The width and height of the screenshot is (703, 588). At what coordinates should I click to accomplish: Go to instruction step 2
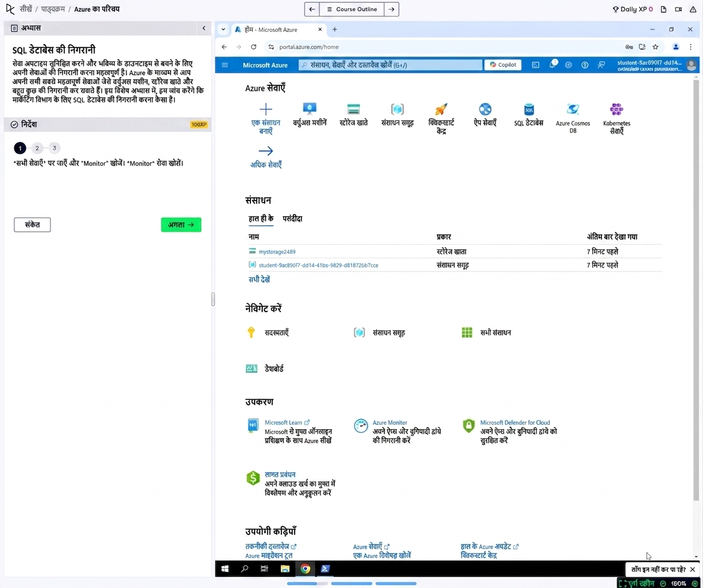37,148
